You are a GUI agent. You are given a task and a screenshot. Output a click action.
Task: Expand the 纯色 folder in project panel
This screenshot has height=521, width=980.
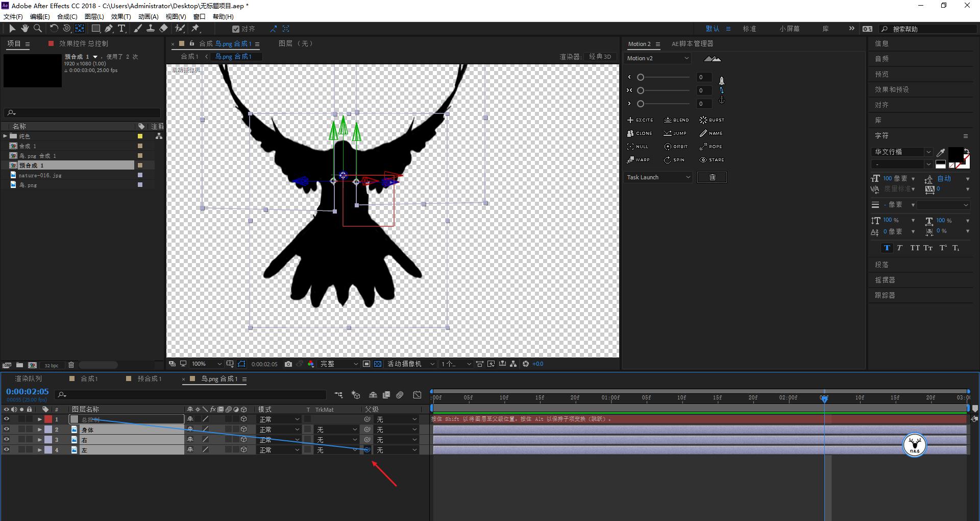tap(6, 136)
